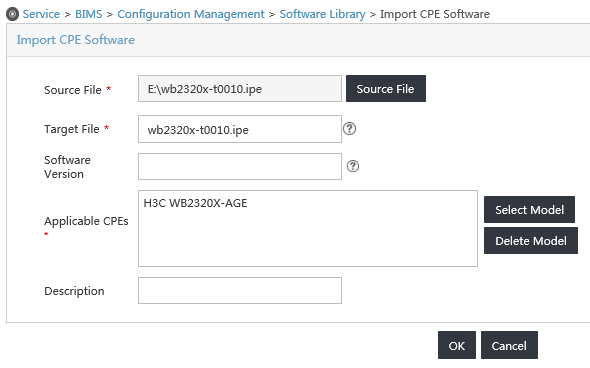Viewport: 590px width, 368px height.
Task: Navigate to Software Library breadcrumb
Action: click(x=322, y=14)
